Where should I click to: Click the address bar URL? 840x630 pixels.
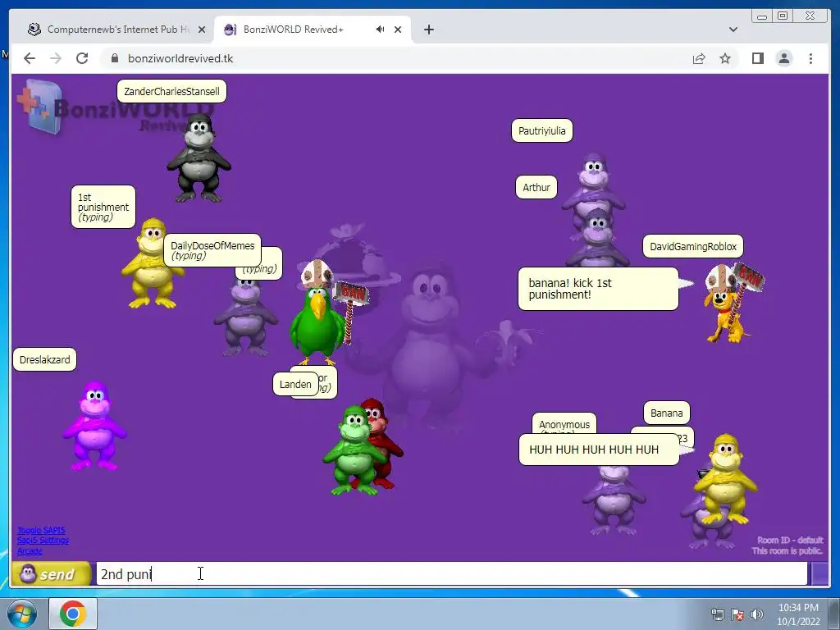coord(180,58)
